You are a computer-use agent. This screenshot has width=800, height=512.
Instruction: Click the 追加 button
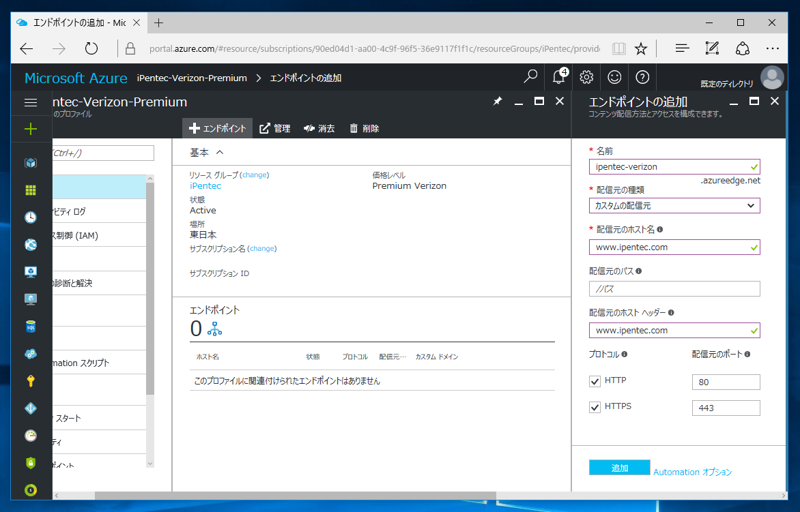click(619, 468)
